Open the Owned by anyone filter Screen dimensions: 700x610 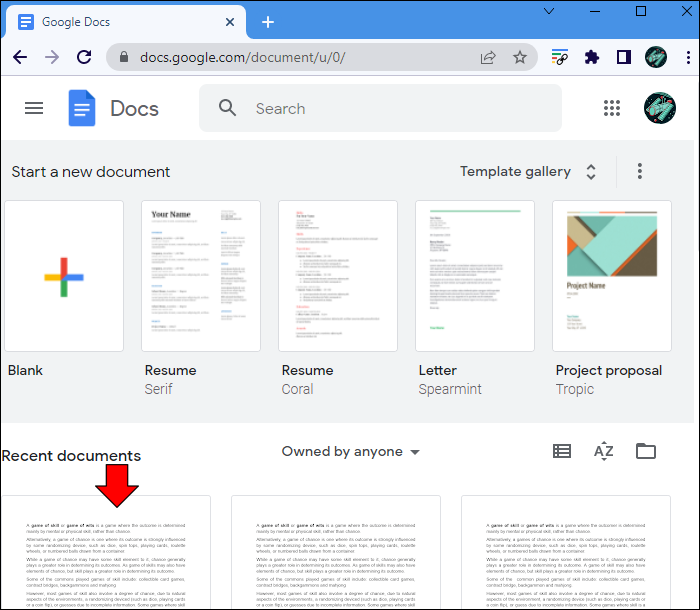coord(350,451)
